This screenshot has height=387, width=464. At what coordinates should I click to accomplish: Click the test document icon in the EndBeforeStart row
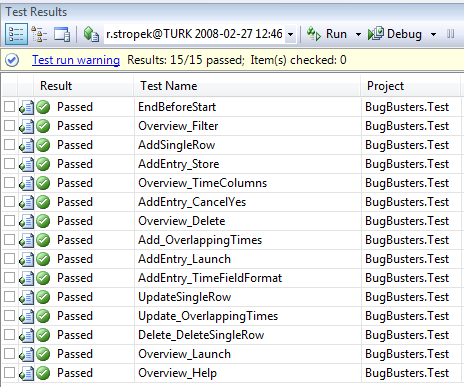27,107
